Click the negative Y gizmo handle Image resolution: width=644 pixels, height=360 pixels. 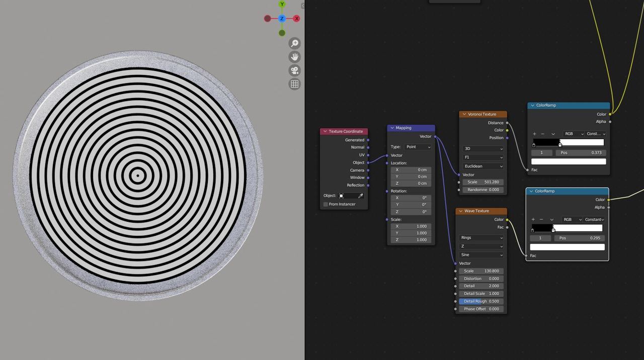(282, 33)
